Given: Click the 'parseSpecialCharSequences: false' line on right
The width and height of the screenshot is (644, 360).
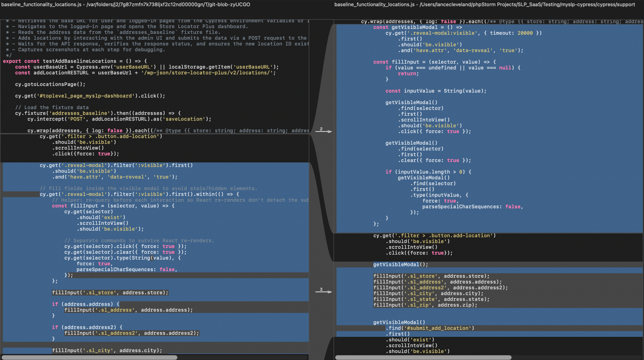Looking at the screenshot, I should pyautogui.click(x=472, y=207).
